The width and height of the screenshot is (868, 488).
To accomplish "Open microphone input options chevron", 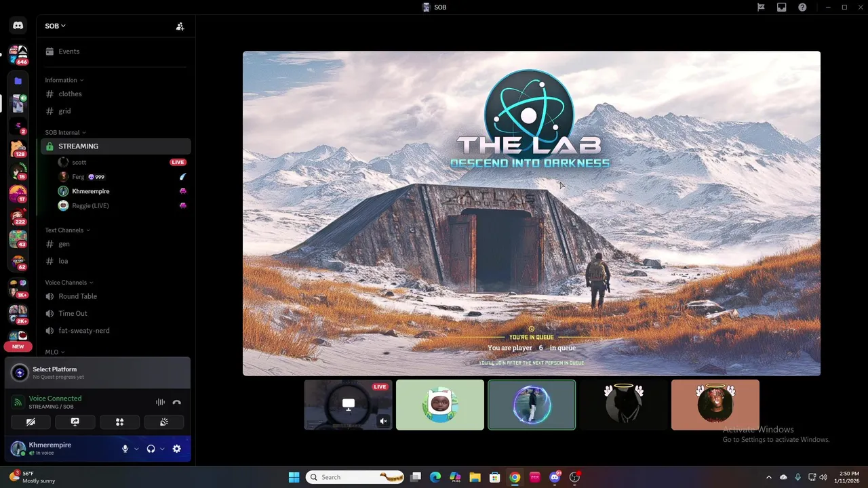I will [x=136, y=449].
